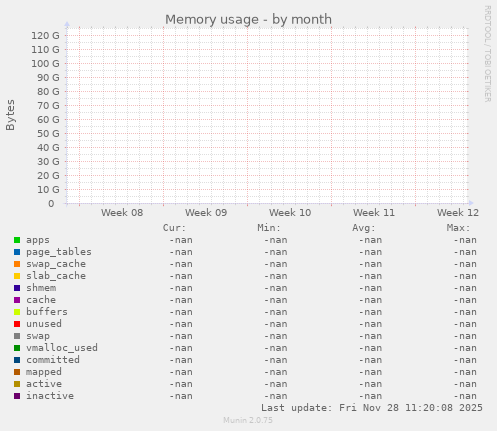Click the 'committed' legend label
This screenshot has height=431, width=497.
pos(53,360)
